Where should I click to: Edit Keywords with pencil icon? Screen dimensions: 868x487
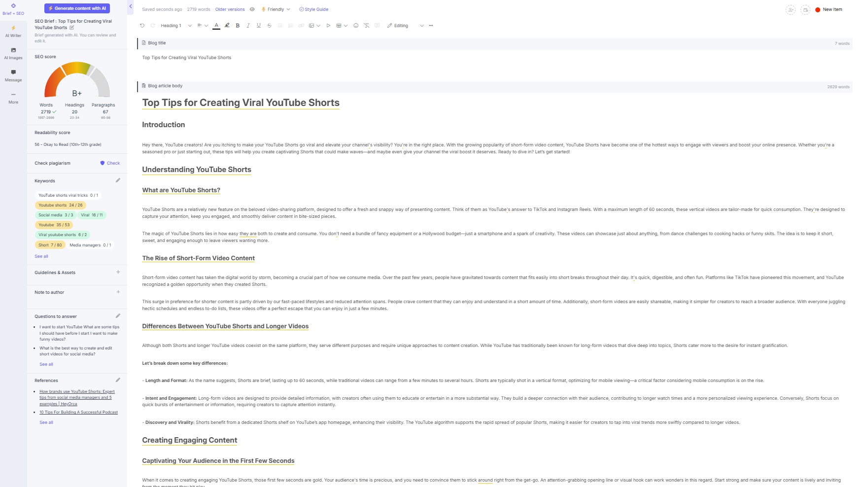(118, 180)
